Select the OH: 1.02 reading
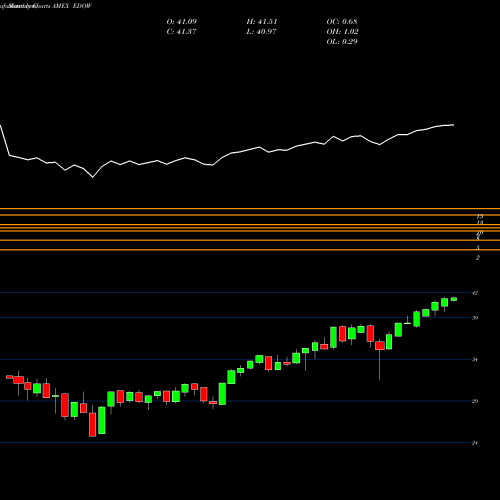The height and width of the screenshot is (500, 500). pos(342,32)
